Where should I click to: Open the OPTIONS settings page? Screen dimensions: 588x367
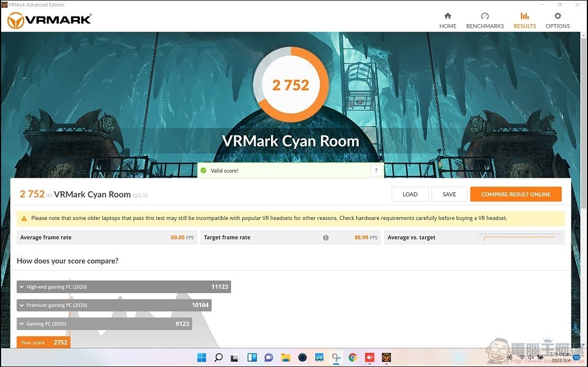pyautogui.click(x=557, y=21)
